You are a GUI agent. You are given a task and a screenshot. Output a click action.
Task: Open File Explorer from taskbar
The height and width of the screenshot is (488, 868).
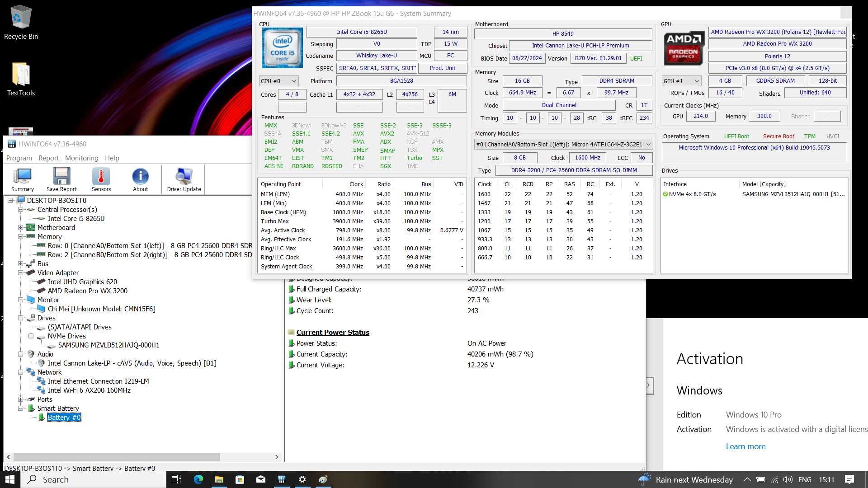tap(219, 479)
